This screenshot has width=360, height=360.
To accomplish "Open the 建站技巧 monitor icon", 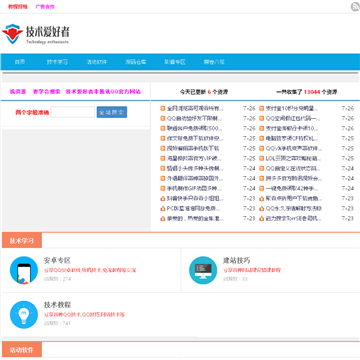I will [x=203, y=270].
